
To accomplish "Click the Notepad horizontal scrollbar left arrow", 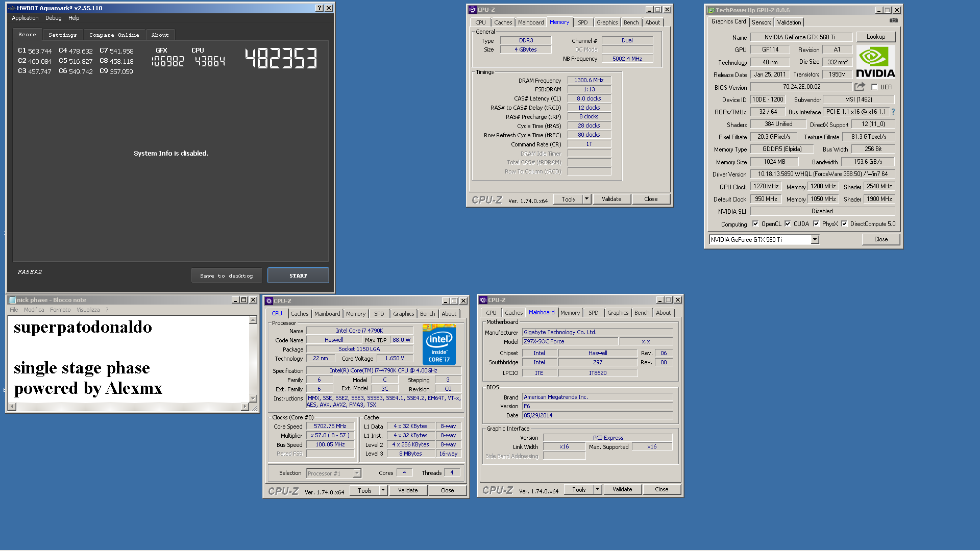I will tap(12, 407).
